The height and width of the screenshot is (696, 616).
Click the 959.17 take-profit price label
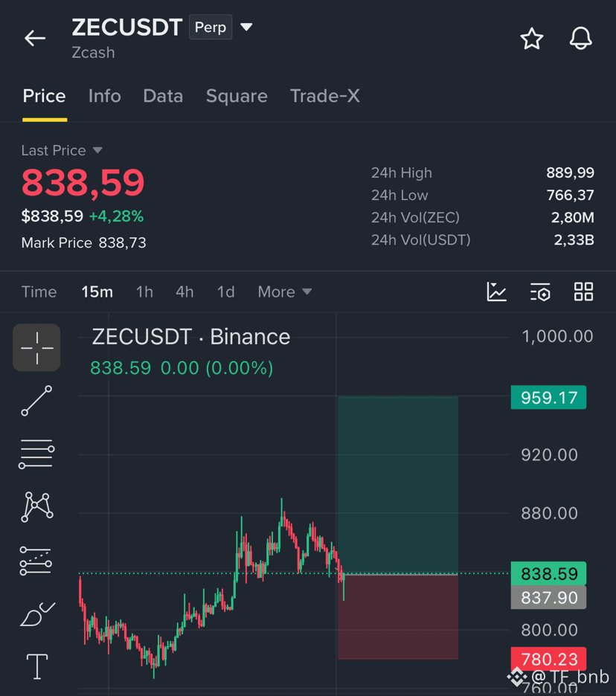[548, 397]
